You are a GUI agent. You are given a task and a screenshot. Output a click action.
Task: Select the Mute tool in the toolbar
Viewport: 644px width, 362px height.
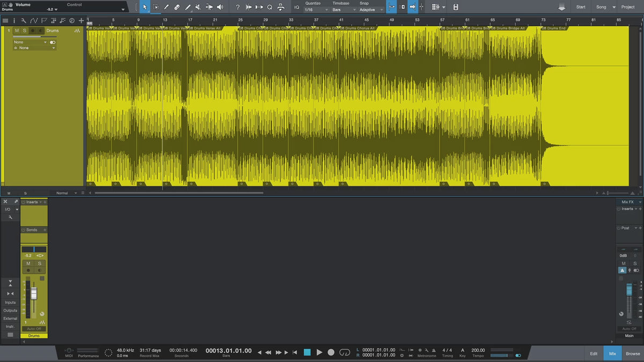(198, 7)
